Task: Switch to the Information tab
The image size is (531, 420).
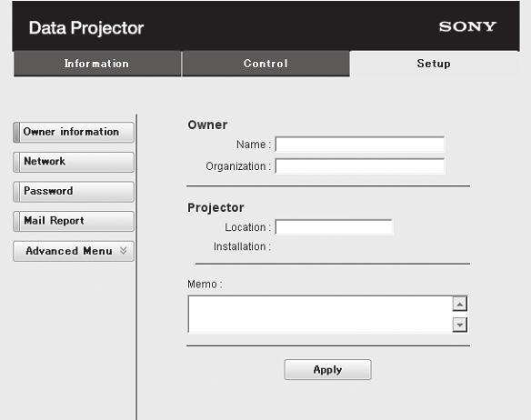Action: (x=97, y=64)
